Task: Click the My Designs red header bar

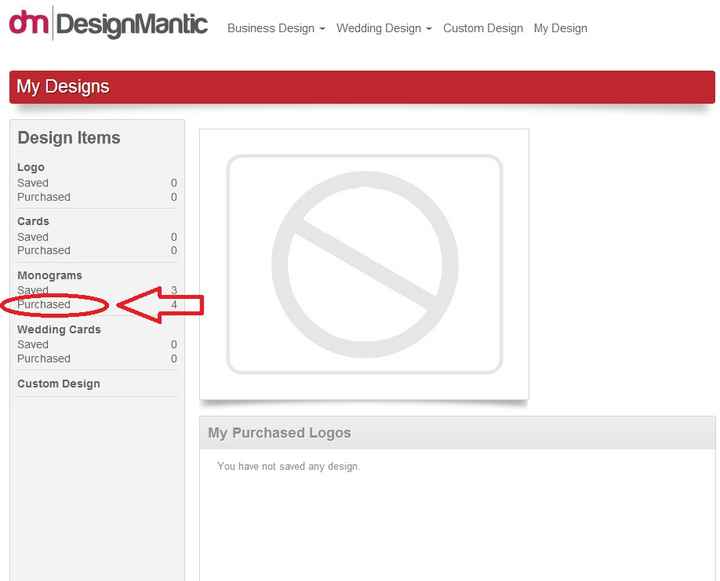Action: click(362, 87)
